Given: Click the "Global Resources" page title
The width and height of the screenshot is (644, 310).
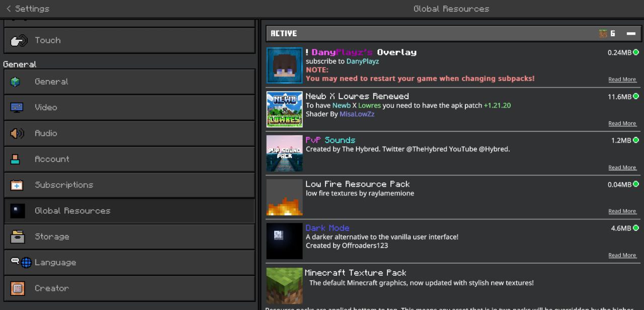Looking at the screenshot, I should point(451,9).
